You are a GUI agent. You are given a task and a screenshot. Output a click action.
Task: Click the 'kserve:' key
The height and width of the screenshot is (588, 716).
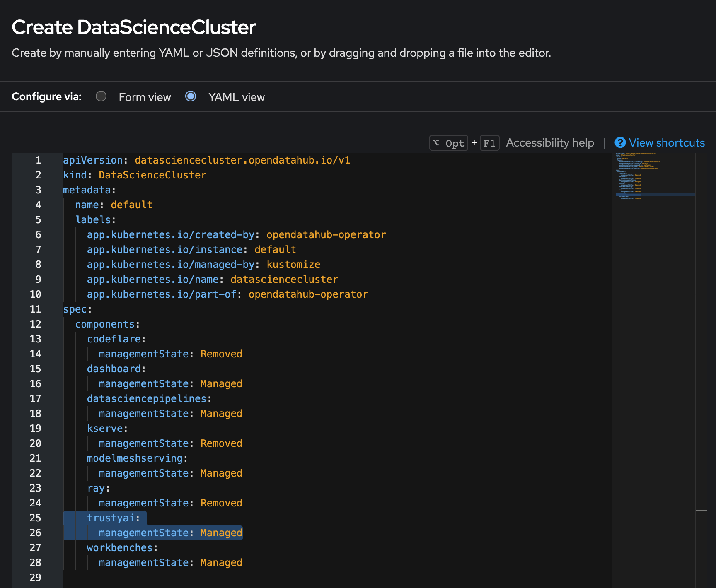[107, 429]
